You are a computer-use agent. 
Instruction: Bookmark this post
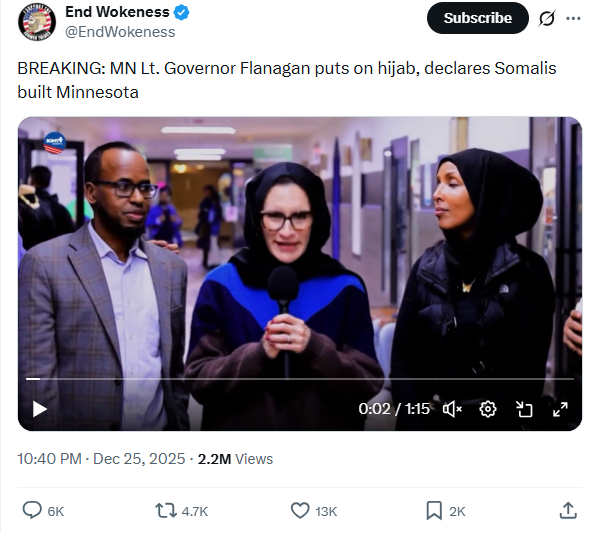[x=434, y=511]
